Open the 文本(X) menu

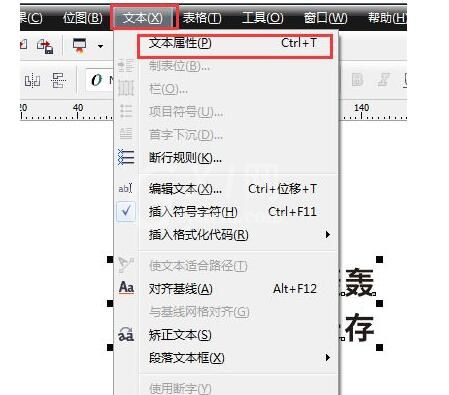143,18
